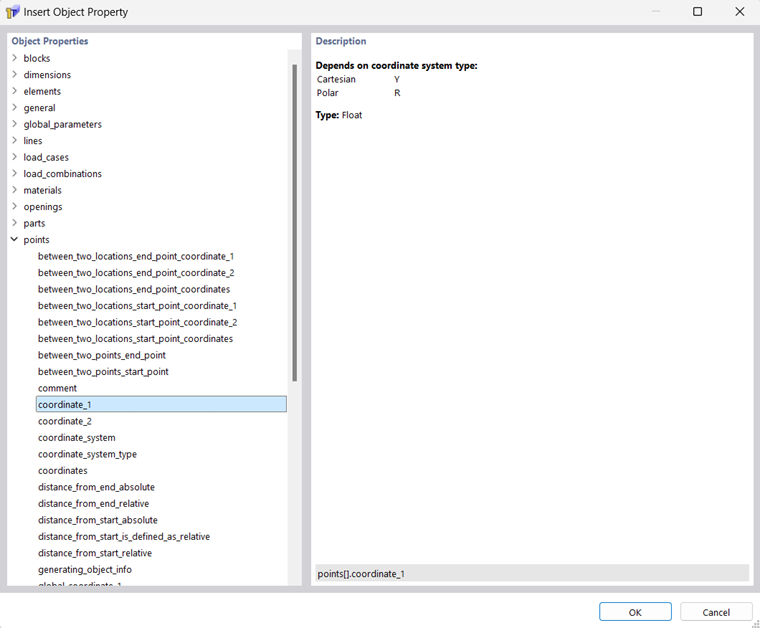This screenshot has height=628, width=760.
Task: Select distance_from_start_absolute property
Action: tap(97, 520)
